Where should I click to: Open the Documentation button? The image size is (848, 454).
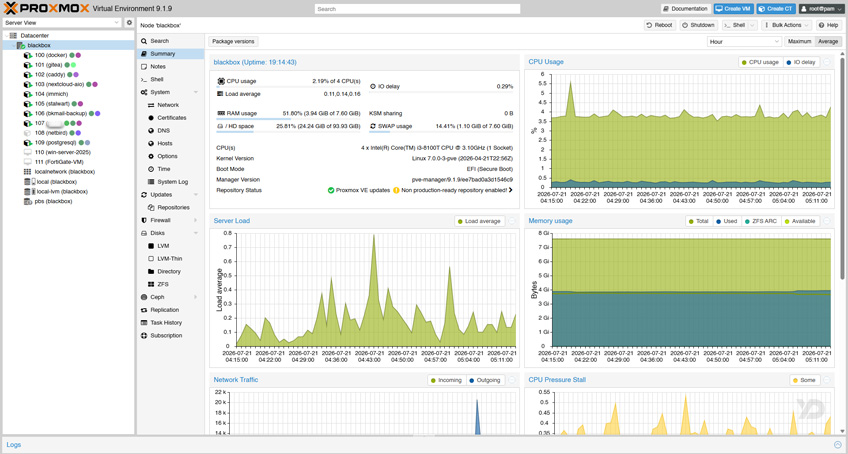(x=685, y=9)
